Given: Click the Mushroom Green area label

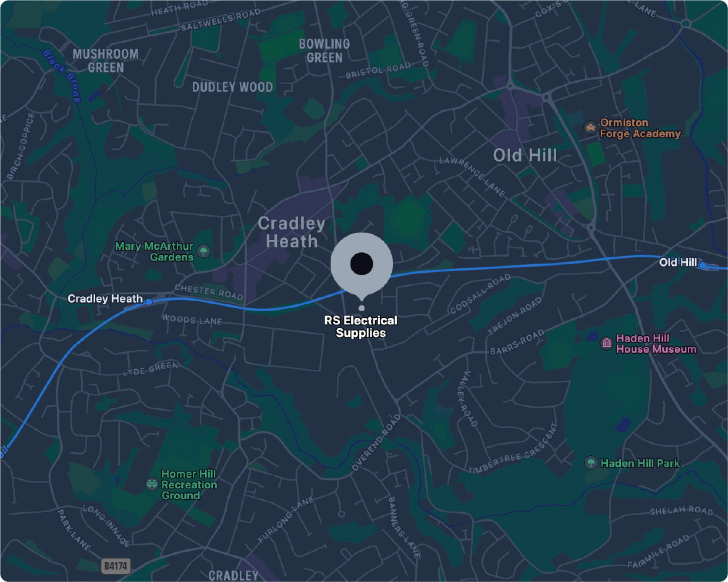Looking at the screenshot, I should [x=106, y=61].
